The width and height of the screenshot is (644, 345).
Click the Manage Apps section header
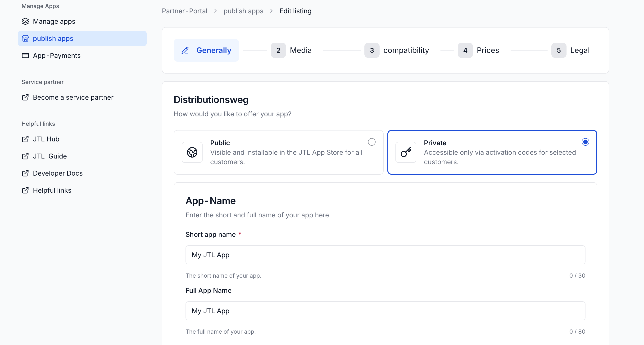pyautogui.click(x=40, y=6)
